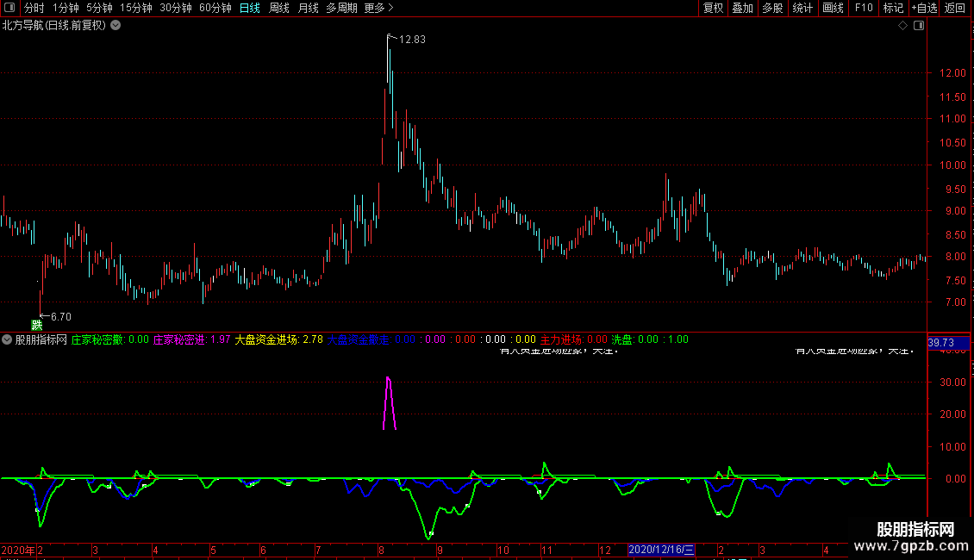Click the 2020/12/16/三 date marker
This screenshot has height=560, width=974.
661,550
